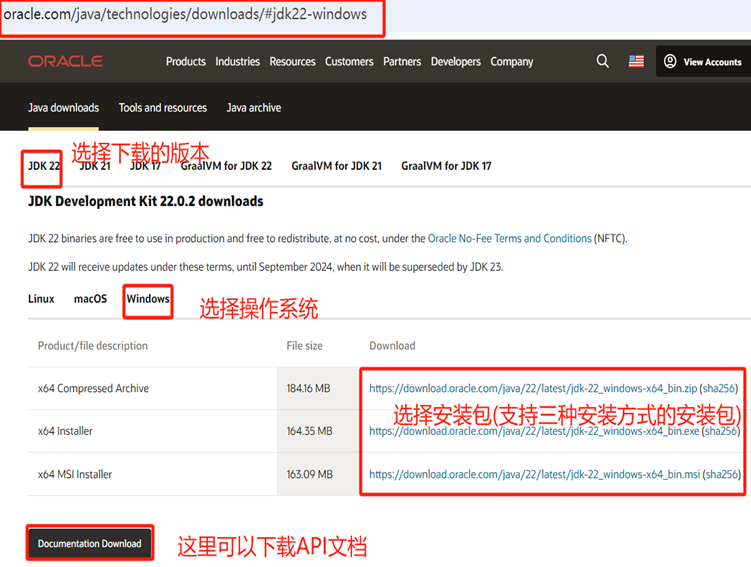Select GraalVM for JDK 17 tab
This screenshot has height=567, width=751.
pos(446,166)
